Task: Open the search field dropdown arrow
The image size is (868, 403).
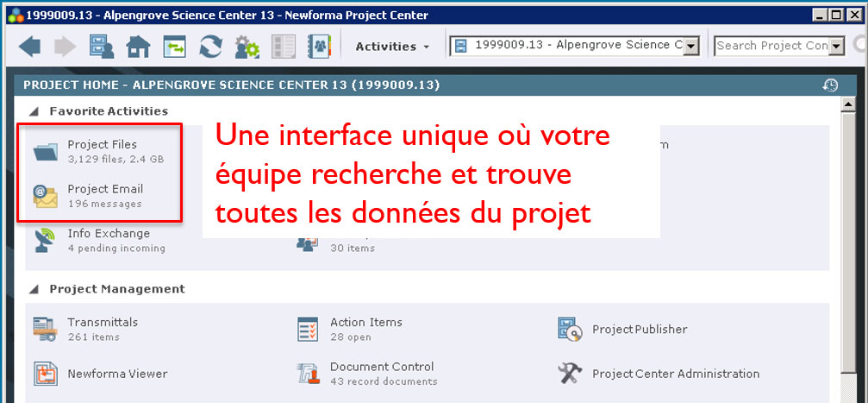Action: click(837, 47)
